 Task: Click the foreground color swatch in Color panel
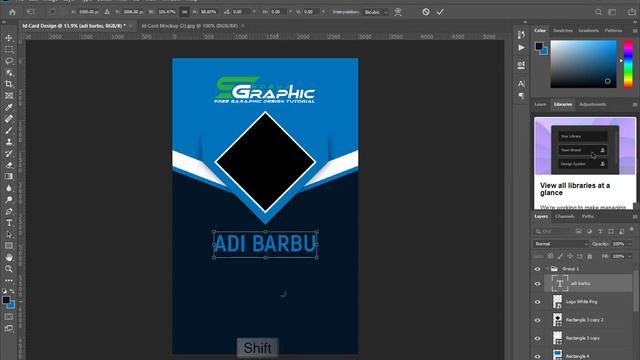click(539, 46)
